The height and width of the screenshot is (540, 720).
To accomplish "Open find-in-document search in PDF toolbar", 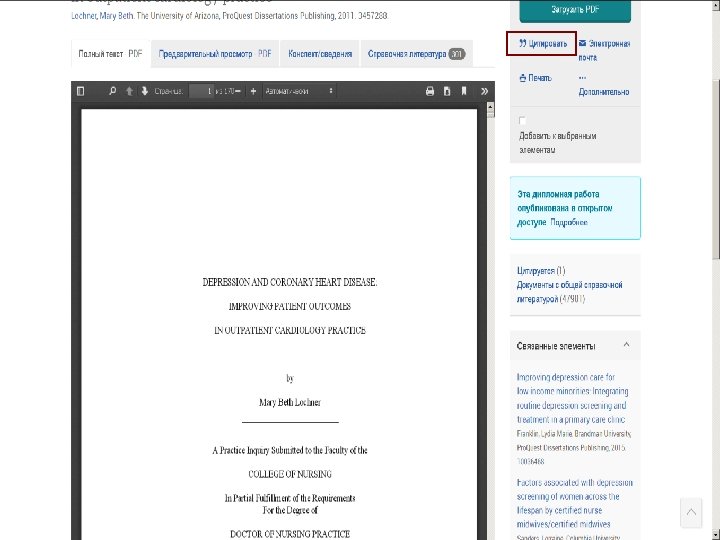I will [x=112, y=91].
